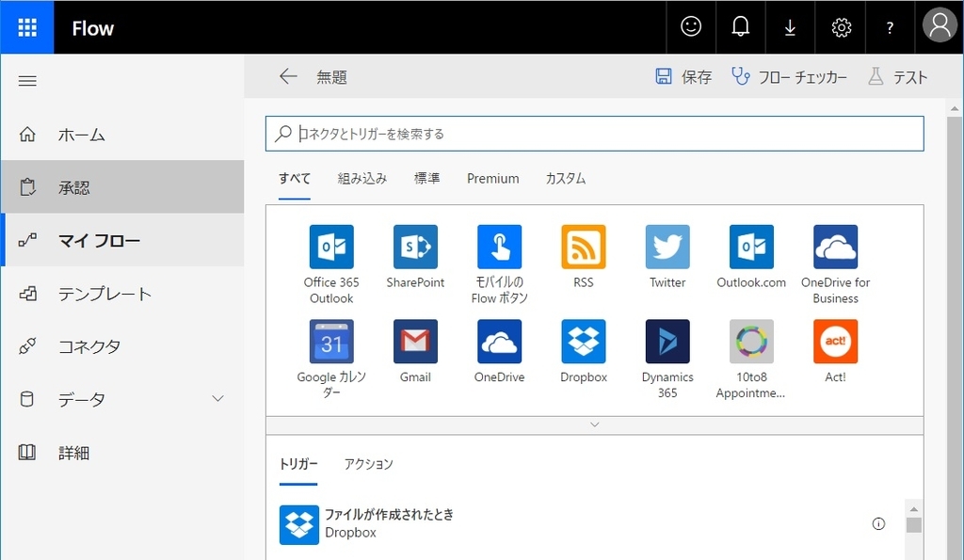Select the Office 365 Outlook connector

click(x=331, y=264)
